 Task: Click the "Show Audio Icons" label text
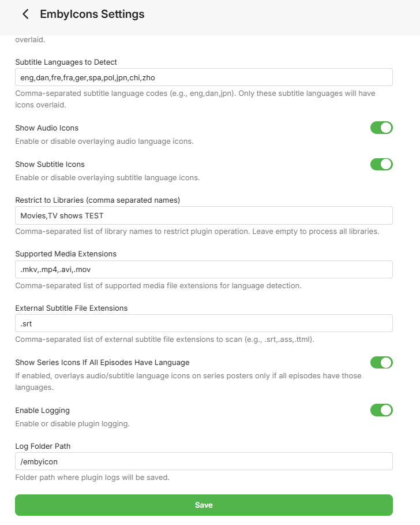(x=47, y=128)
